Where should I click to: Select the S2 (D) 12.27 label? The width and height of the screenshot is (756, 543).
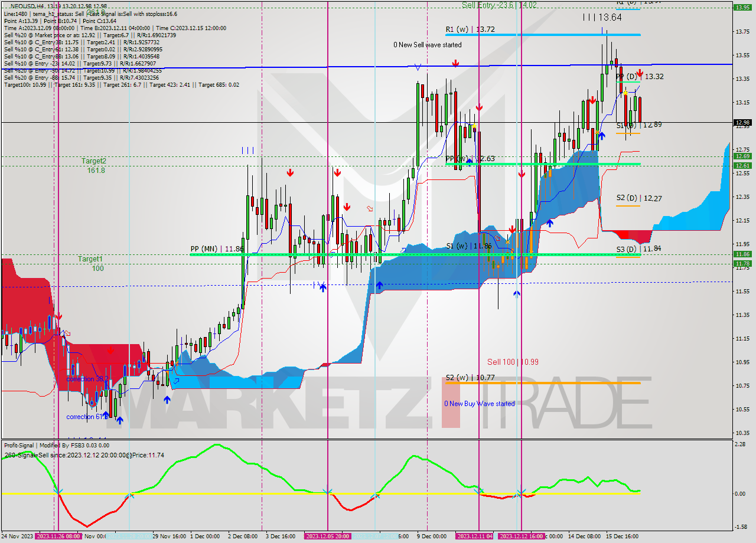point(638,198)
